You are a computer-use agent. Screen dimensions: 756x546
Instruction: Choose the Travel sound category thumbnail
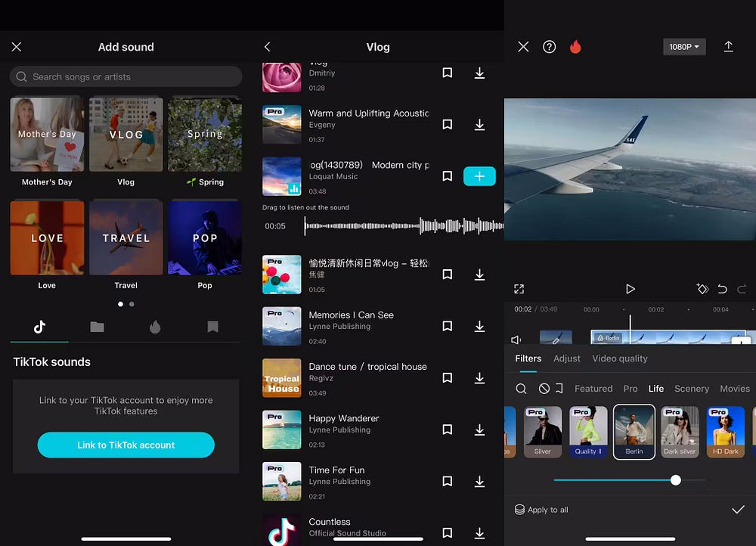[125, 238]
